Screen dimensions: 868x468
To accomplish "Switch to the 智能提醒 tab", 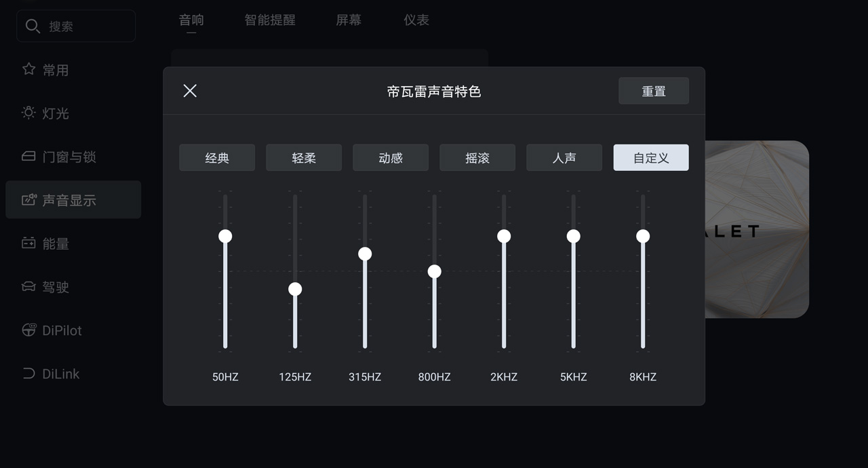I will coord(269,20).
